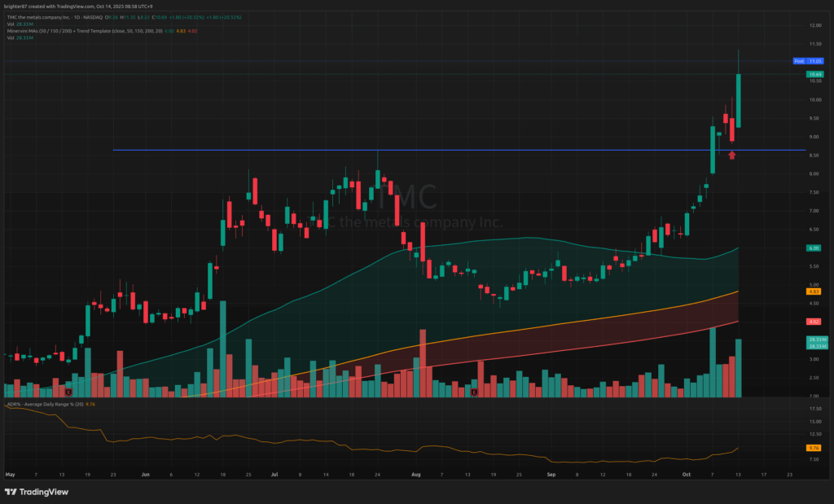The image size is (834, 504).
Task: Click the red arrow marker below the candle
Action: pyautogui.click(x=732, y=155)
